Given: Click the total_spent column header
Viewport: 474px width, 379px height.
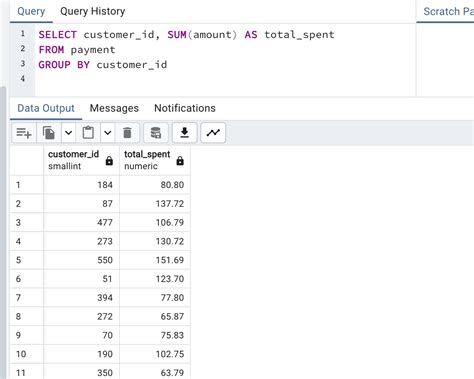Looking at the screenshot, I should tap(155, 160).
